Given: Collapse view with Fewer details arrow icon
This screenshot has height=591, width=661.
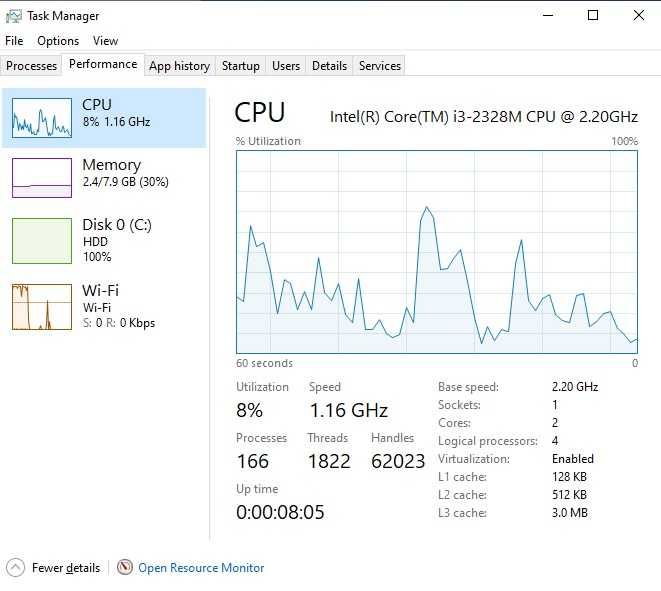Looking at the screenshot, I should (16, 567).
